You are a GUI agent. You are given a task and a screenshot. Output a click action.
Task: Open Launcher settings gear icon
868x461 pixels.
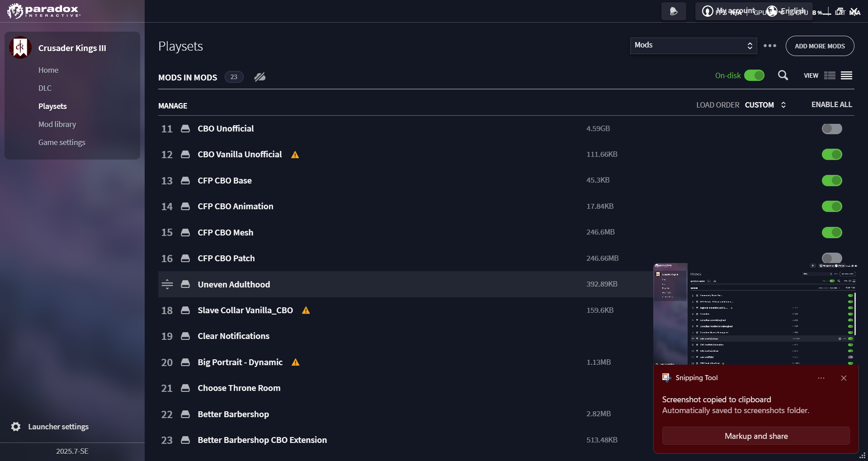[x=16, y=427]
